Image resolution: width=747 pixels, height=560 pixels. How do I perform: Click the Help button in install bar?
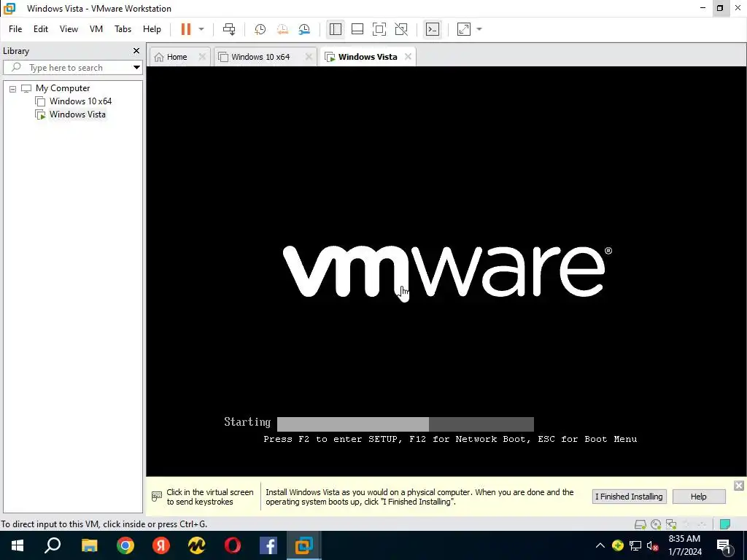tap(698, 497)
